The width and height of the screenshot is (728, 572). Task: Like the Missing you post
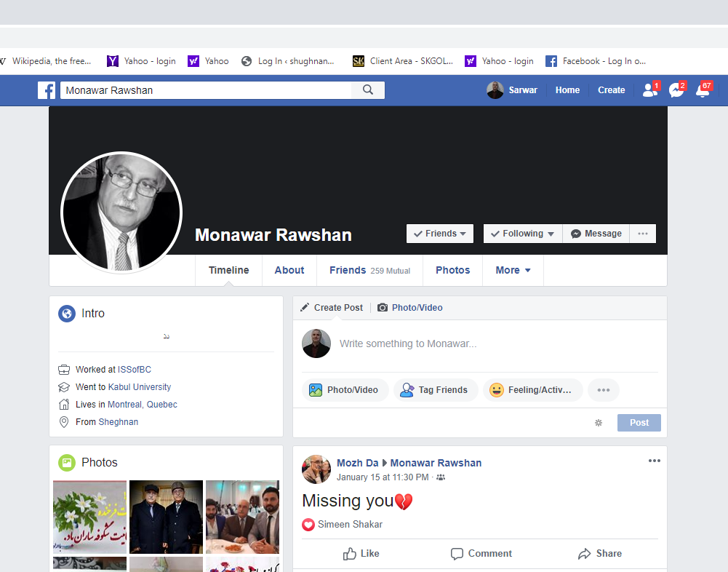pos(361,553)
